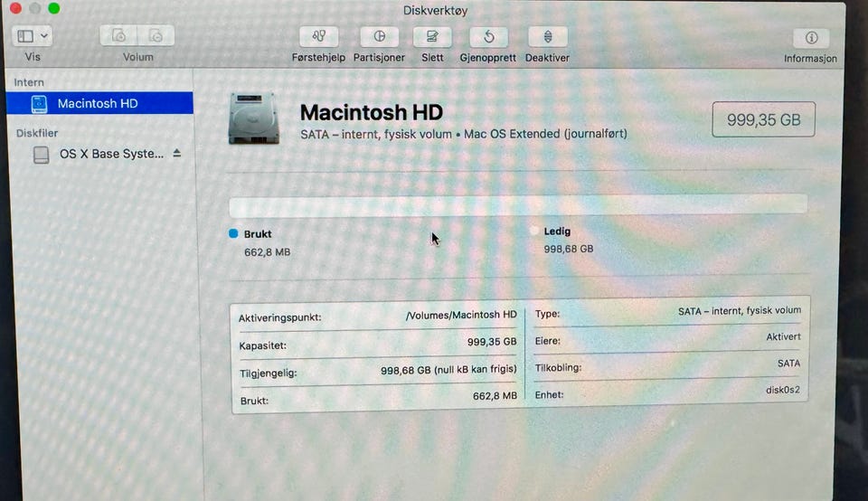Click the 999,35 GB capacity box
Viewport: 868px width, 501px height.
(763, 119)
